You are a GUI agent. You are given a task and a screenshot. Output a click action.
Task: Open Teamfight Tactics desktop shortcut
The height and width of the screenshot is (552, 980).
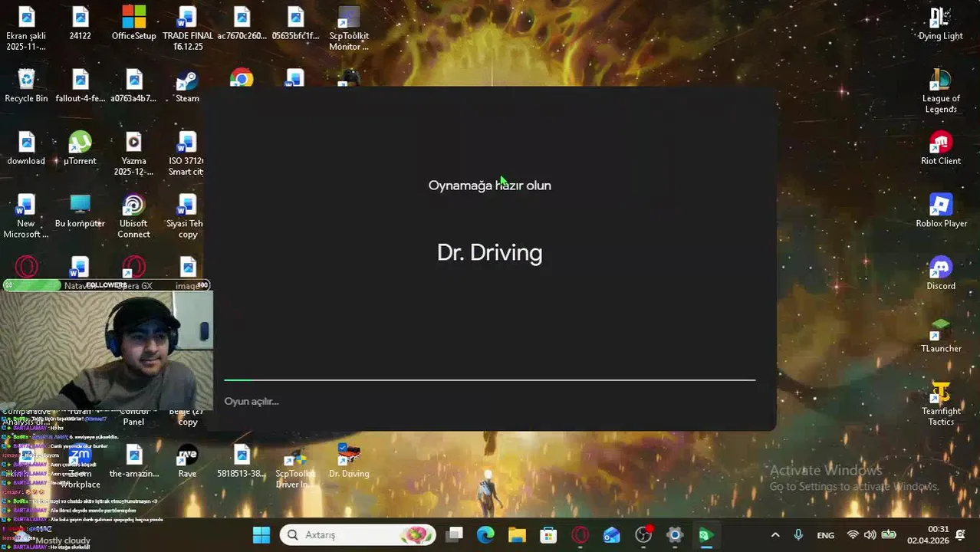[x=941, y=403]
